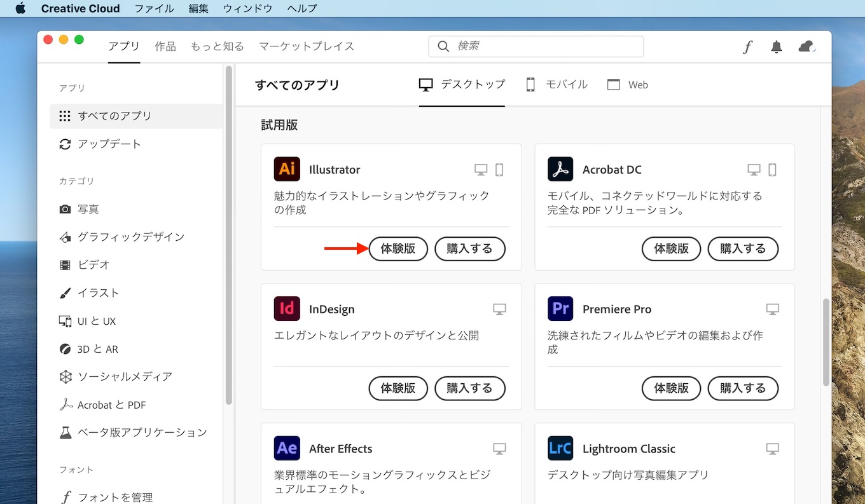Click the search magnifier icon

point(443,46)
